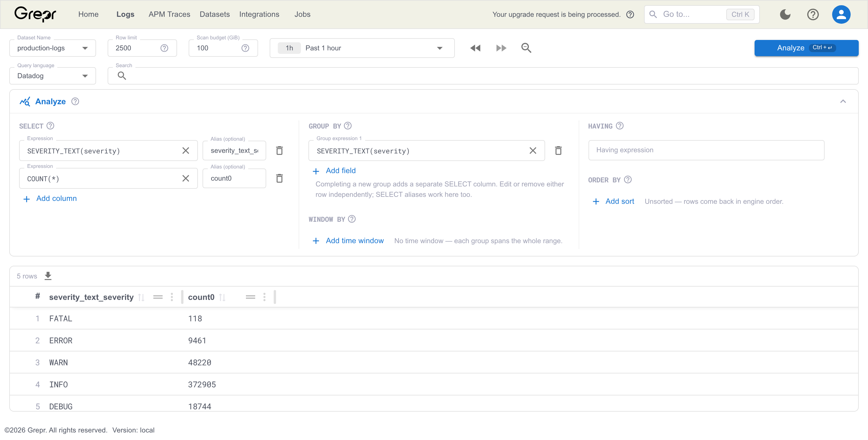This screenshot has height=440, width=868.
Task: Open the user account avatar
Action: [841, 14]
